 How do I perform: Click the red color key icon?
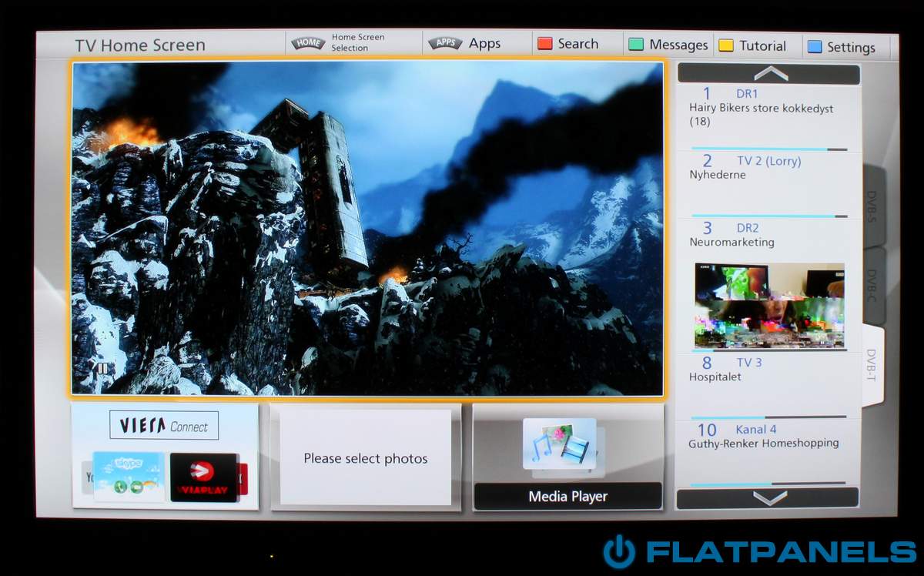click(x=545, y=44)
